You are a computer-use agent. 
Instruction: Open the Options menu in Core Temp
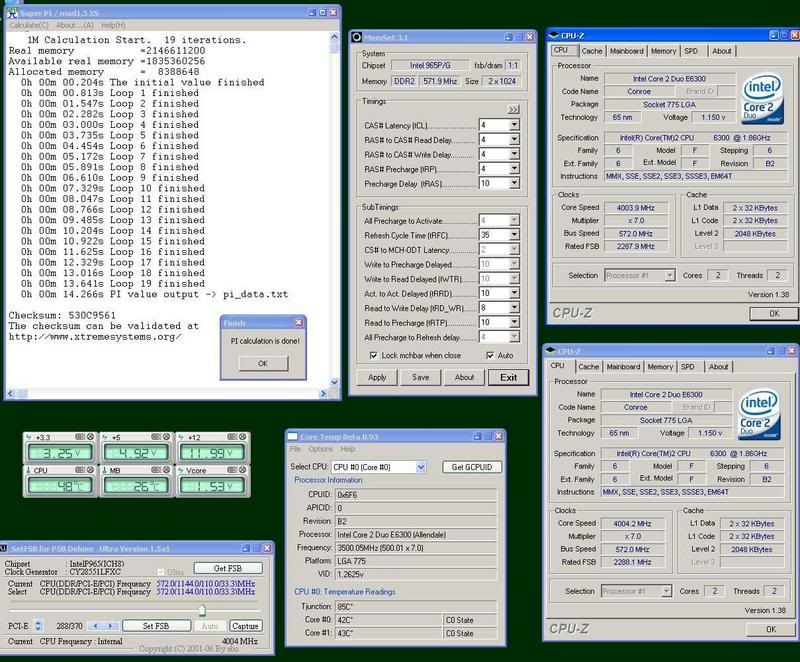[x=320, y=449]
